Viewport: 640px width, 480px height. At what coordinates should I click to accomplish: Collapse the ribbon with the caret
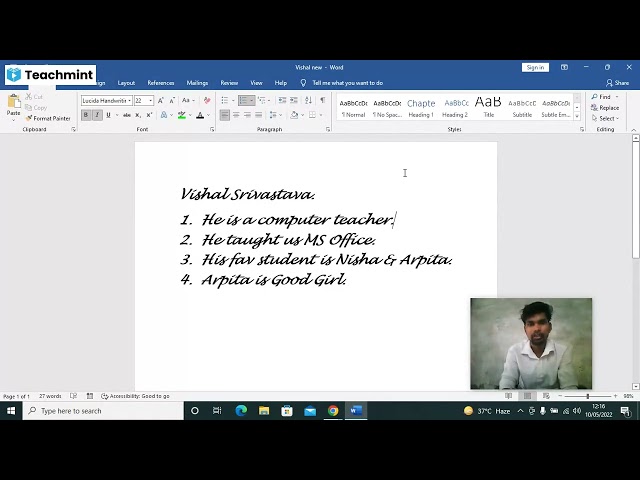pos(633,130)
